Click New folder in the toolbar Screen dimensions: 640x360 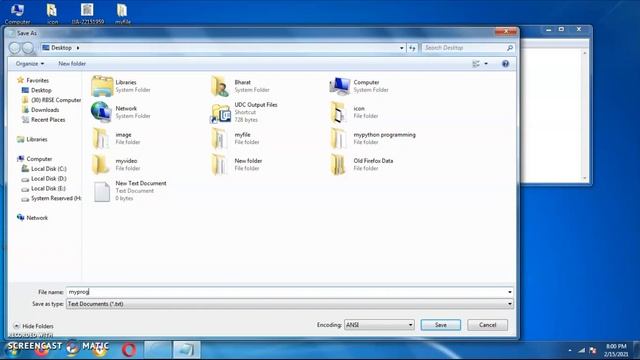point(72,64)
